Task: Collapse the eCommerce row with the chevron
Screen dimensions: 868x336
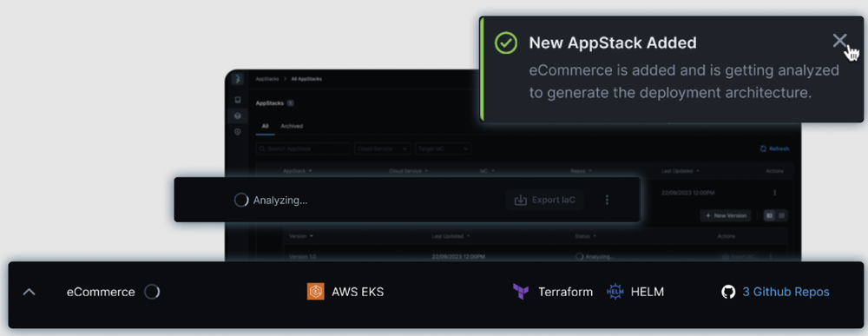Action: point(30,292)
